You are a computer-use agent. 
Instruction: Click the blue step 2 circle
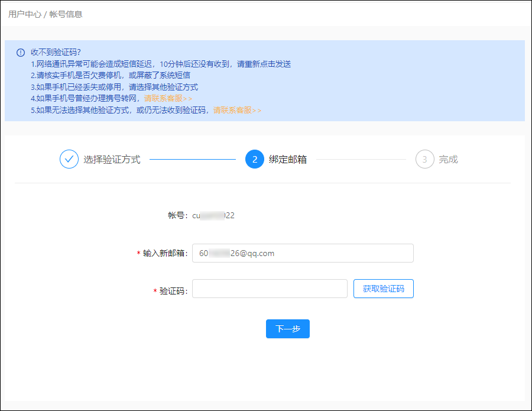coord(255,159)
